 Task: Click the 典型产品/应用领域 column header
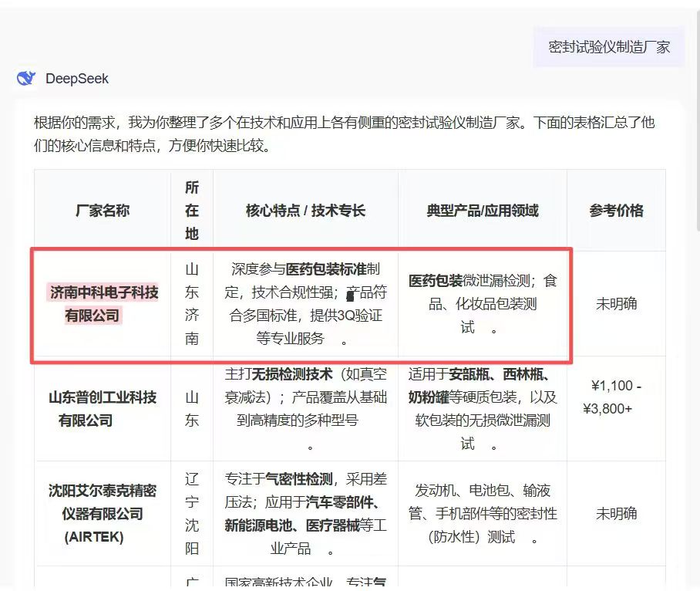click(x=483, y=210)
